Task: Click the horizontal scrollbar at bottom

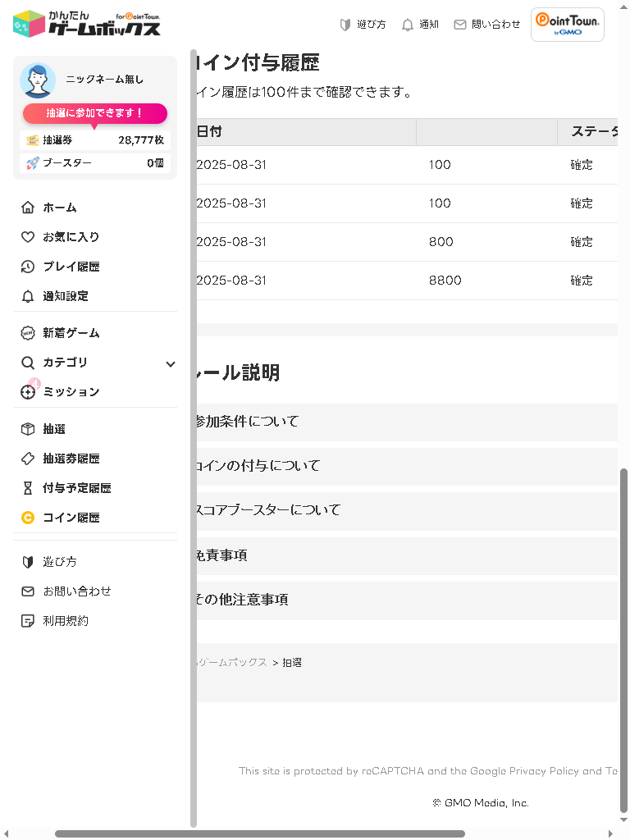Action: point(259,833)
